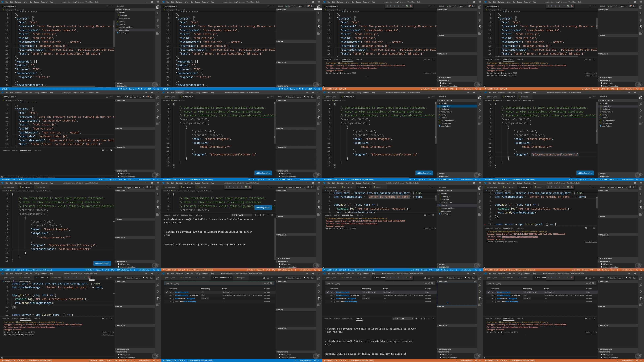
Task: Open Keyboard Shortcuts JSON icon beside visible tasks.json tab
Action: 264,278
